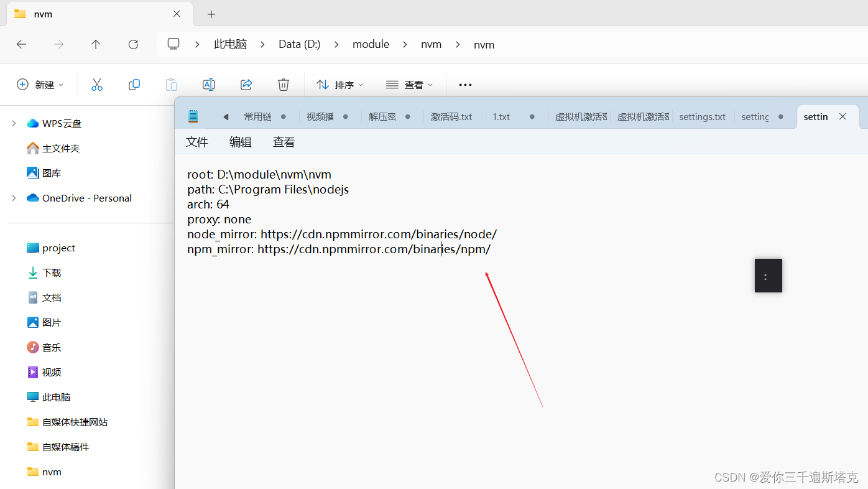The image size is (868, 489).
Task: Select the nvm folder in sidebar
Action: [52, 472]
